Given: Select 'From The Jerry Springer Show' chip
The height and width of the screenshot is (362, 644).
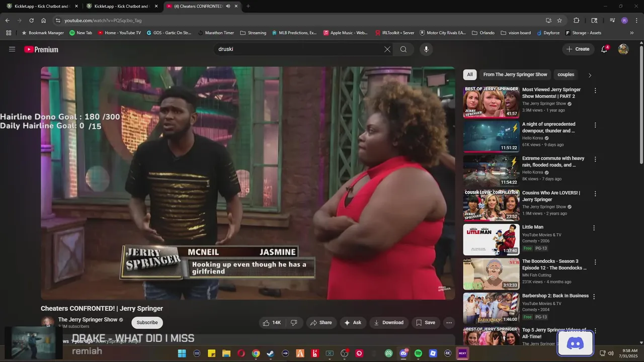Looking at the screenshot, I should click(515, 74).
